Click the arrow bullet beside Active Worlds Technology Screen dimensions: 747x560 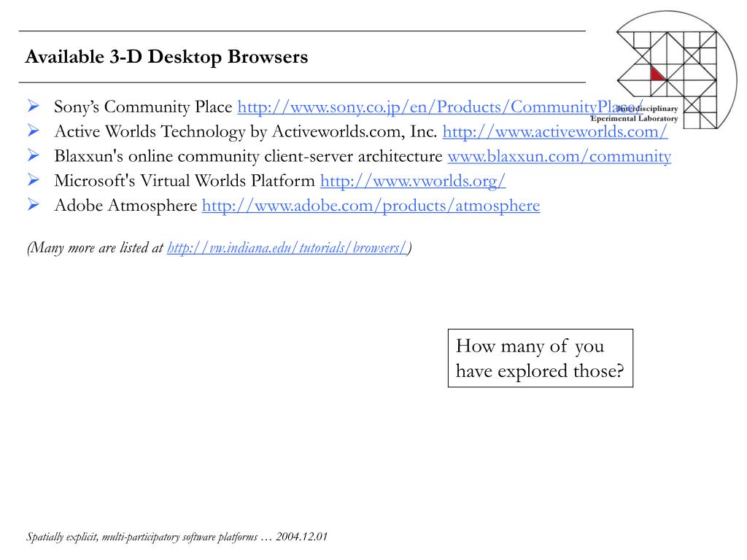(34, 131)
